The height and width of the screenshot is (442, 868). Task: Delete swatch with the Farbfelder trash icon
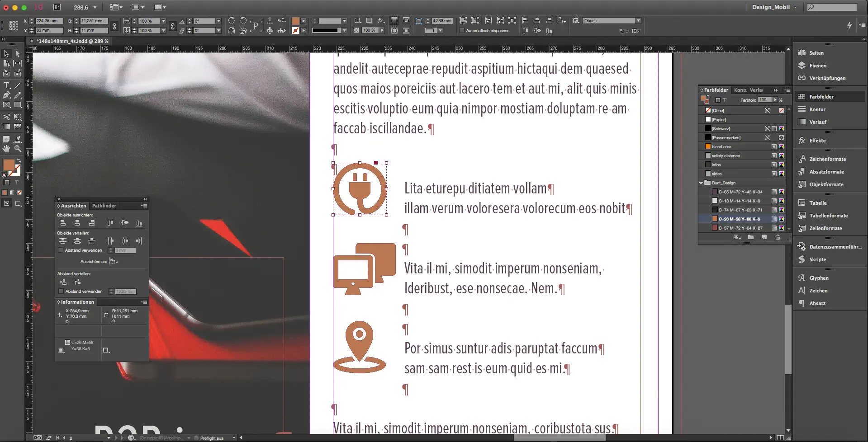(x=778, y=237)
